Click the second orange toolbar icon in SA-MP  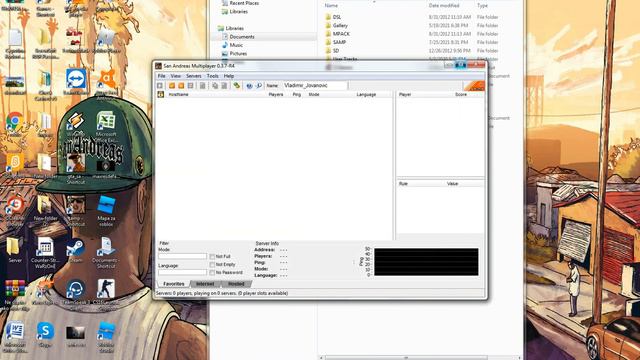(181, 86)
